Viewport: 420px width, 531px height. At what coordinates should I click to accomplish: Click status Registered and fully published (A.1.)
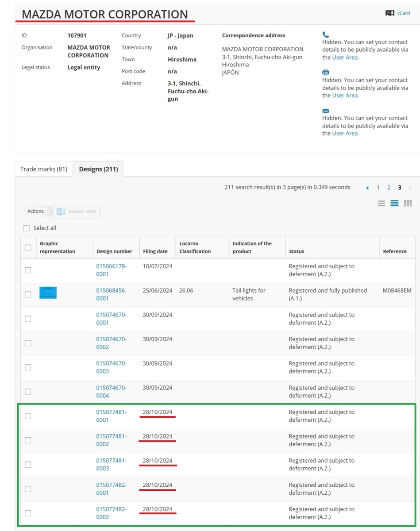328,295
